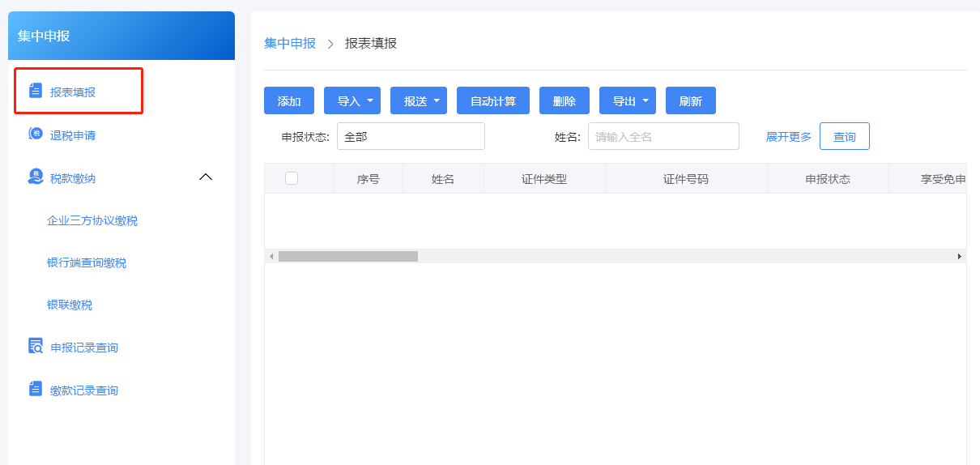This screenshot has width=980, height=465.
Task: Open the 报送 dropdown button
Action: 418,101
